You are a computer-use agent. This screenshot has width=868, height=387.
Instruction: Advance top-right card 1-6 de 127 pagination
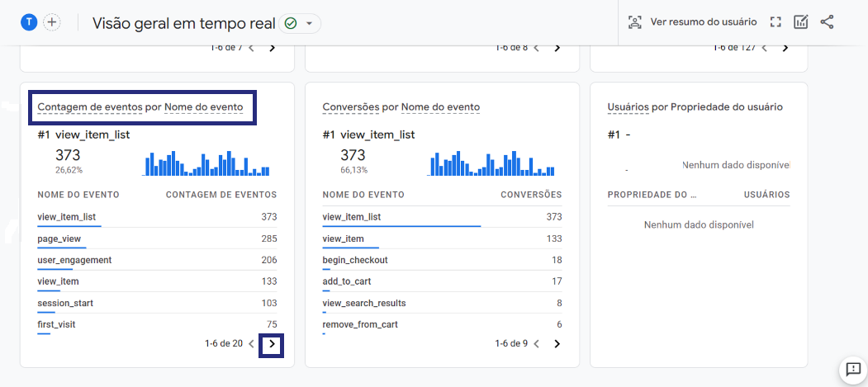click(x=785, y=48)
